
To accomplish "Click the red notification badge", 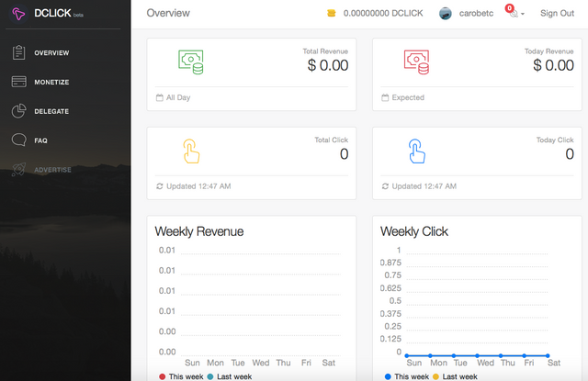I will coord(509,8).
